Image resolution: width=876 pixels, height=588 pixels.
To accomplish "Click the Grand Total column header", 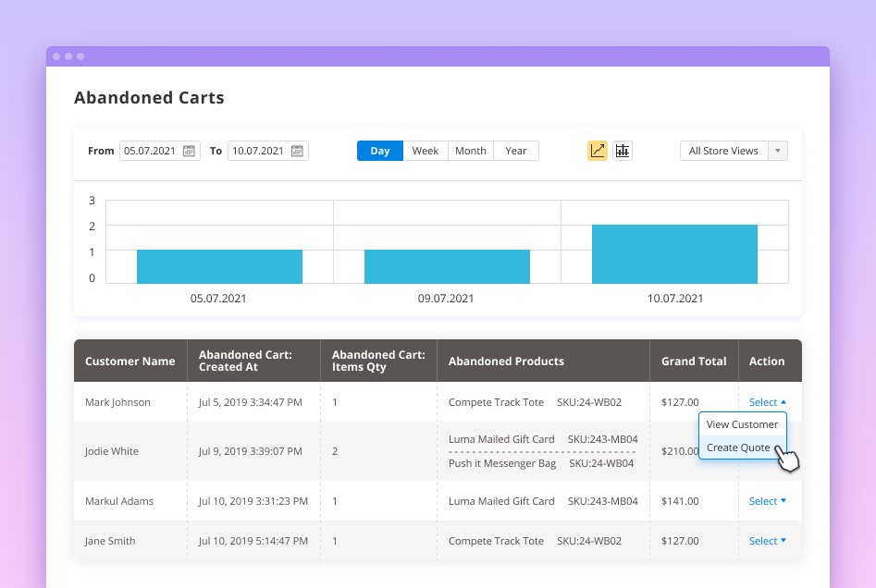I will (694, 361).
